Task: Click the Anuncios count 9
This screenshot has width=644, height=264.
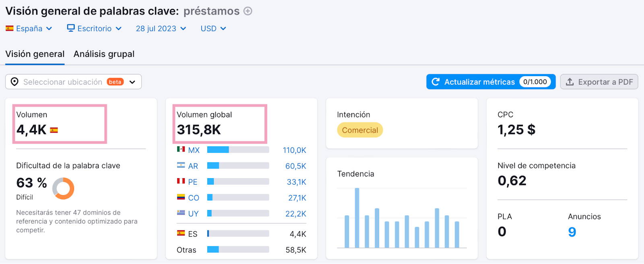Action: pos(572,232)
